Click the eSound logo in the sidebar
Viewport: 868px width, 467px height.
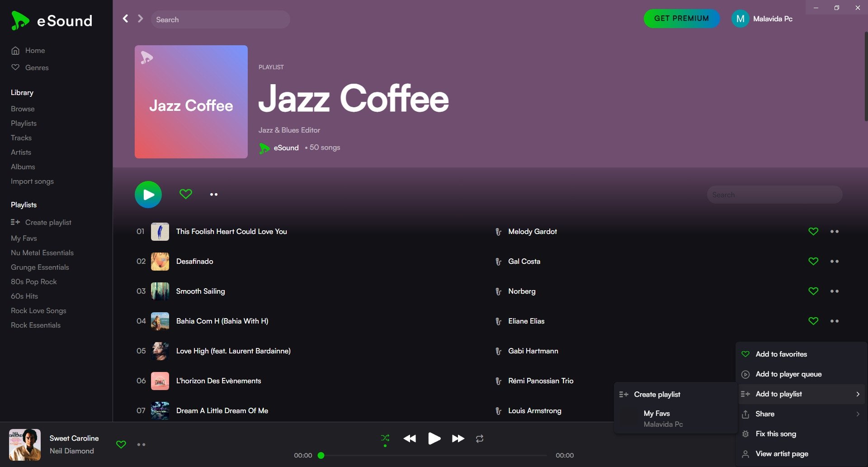[52, 21]
